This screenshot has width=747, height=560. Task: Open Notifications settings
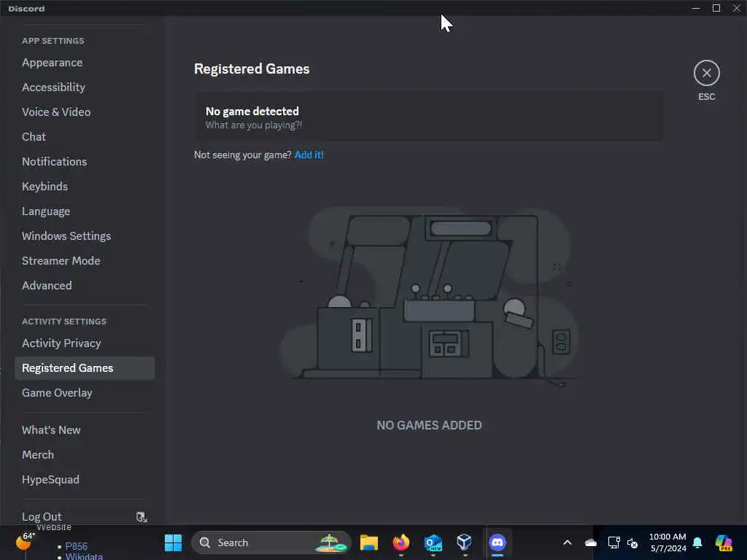coord(54,161)
